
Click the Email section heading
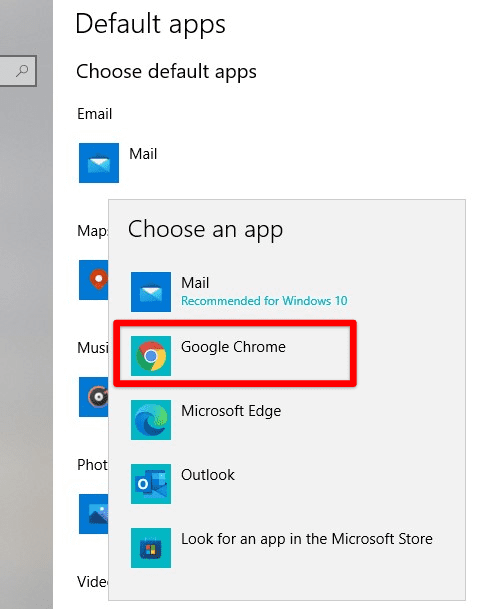(x=94, y=114)
